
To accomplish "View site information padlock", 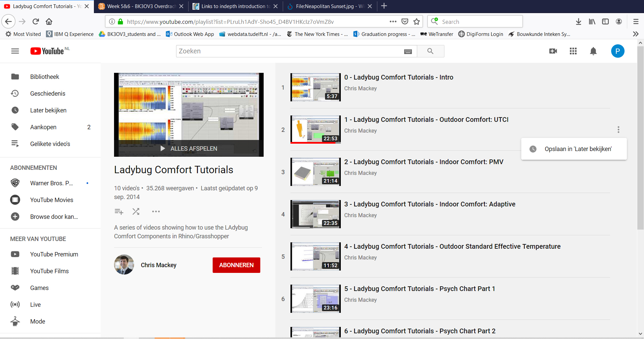I will click(x=120, y=21).
